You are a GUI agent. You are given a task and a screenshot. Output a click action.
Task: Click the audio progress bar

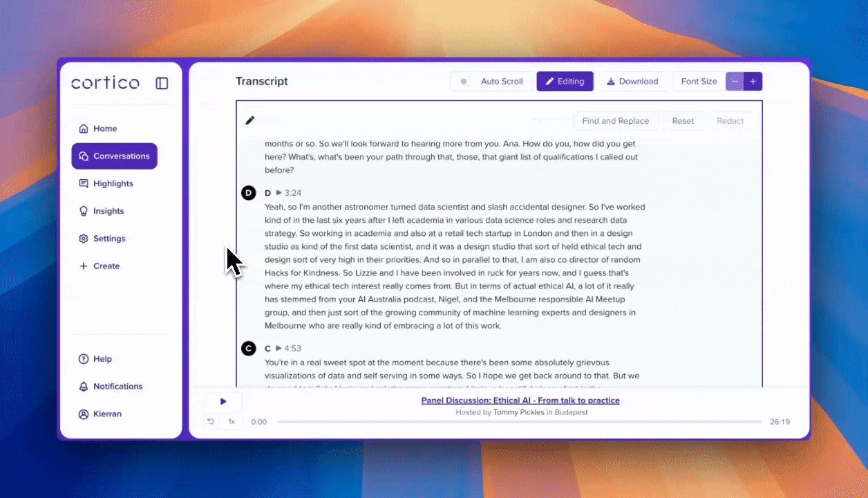pos(518,422)
